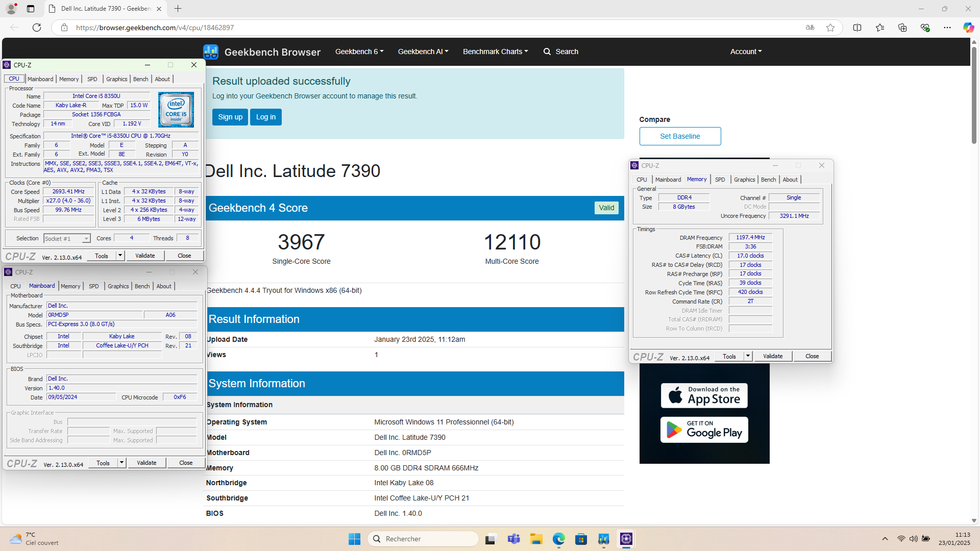The width and height of the screenshot is (980, 551).
Task: Click Tools button in CPU-Z Mainboard window
Action: pos(103,463)
